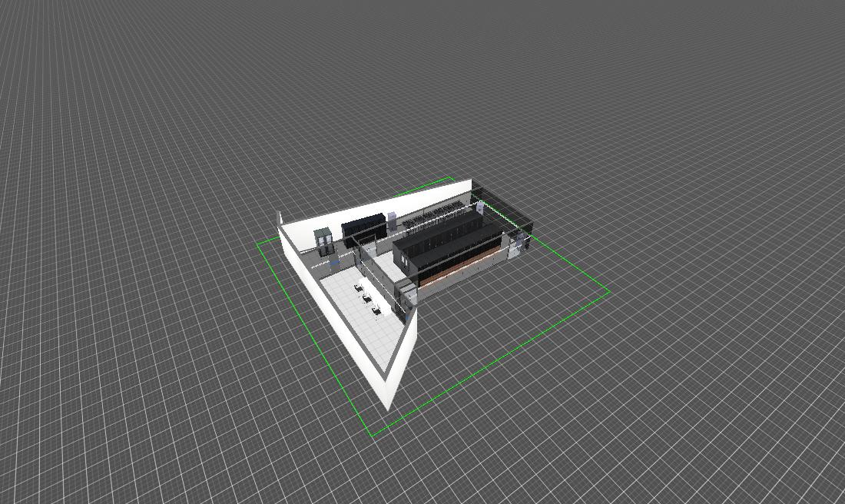Screen dimensions: 845x504
Task: Click the small black rack row at back-left
Action: tap(365, 228)
